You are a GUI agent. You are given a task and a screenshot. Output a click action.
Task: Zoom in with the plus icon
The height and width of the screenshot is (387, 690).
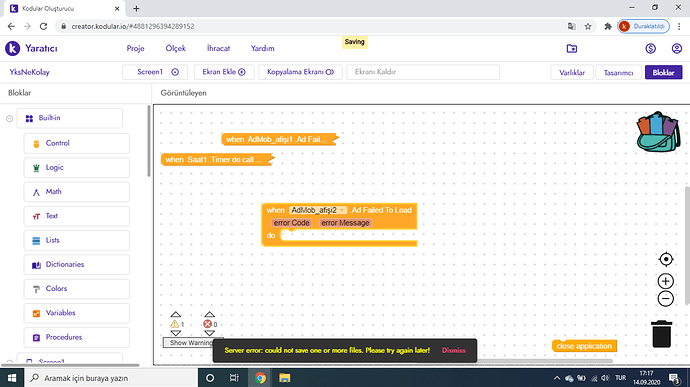666,281
